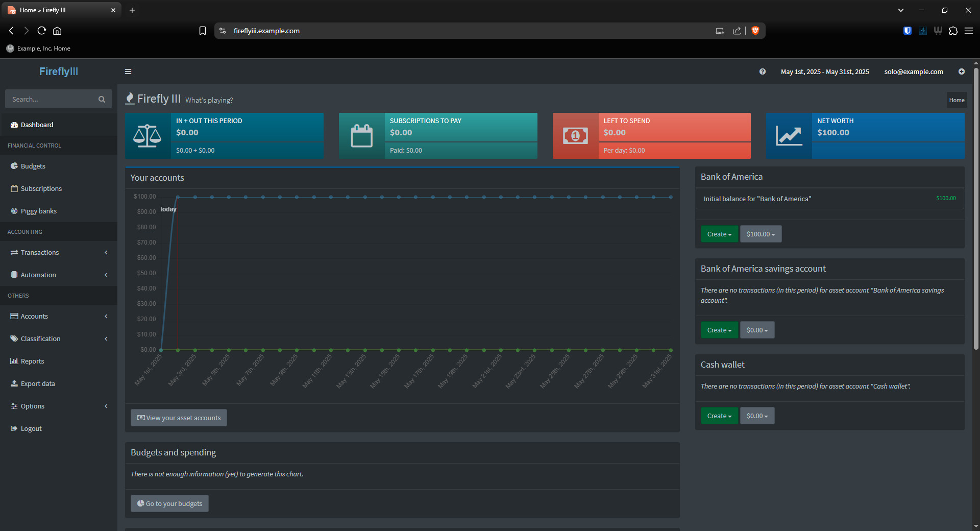Screen dimensions: 980x531
Task: Click the search magnifier icon in sidebar
Action: 102,100
